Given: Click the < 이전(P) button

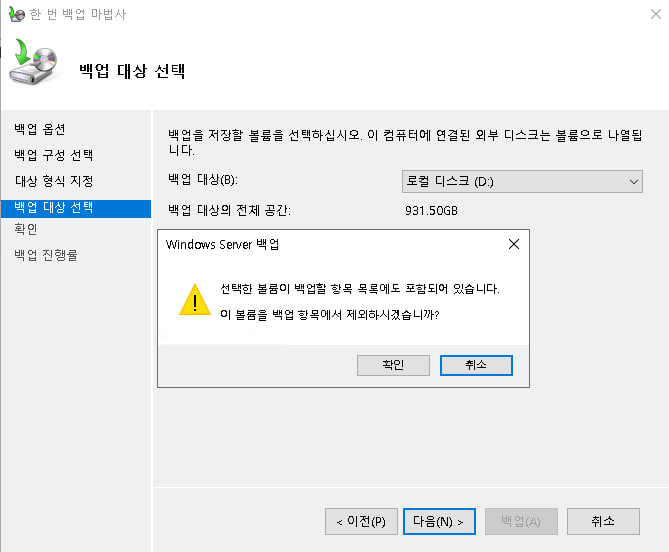Looking at the screenshot, I should (361, 521).
